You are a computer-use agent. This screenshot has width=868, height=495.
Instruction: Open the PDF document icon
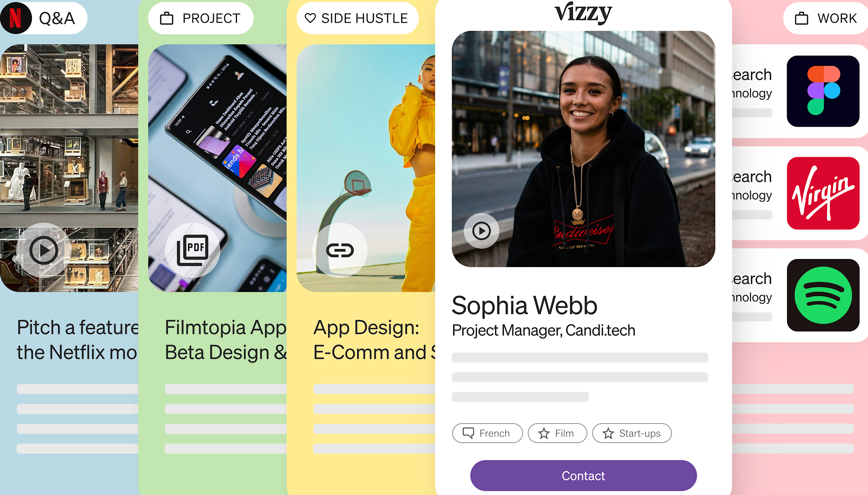point(192,250)
